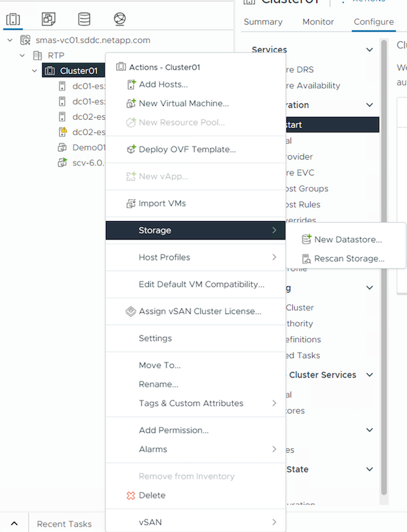Switch to the Monitor tab
The height and width of the screenshot is (532, 407).
318,22
